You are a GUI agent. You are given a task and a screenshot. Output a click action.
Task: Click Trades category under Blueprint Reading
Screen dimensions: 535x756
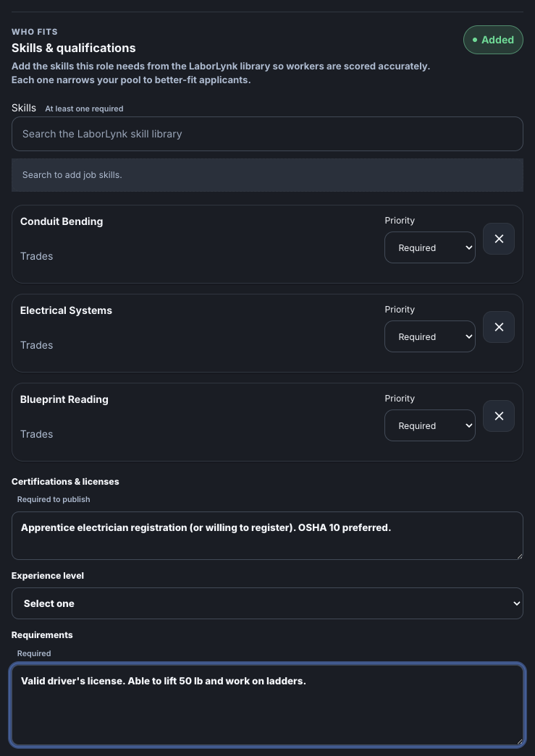coord(37,434)
